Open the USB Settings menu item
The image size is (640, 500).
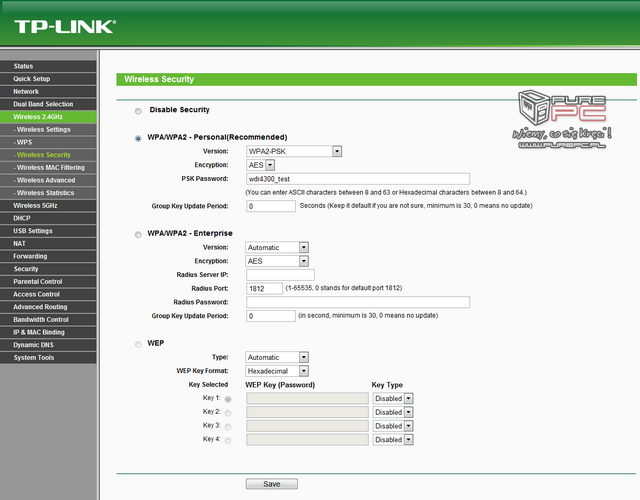point(48,231)
